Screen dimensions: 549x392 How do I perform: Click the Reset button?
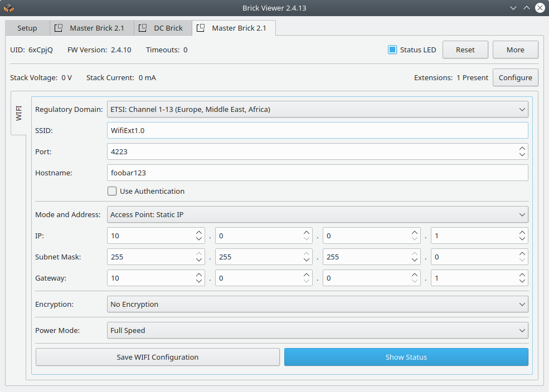click(x=465, y=50)
